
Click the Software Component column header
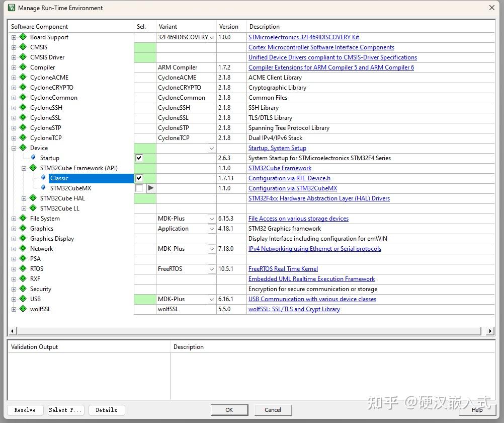click(x=71, y=26)
